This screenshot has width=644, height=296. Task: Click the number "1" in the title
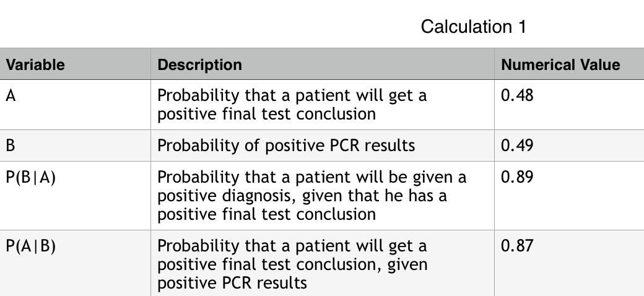coord(522,27)
